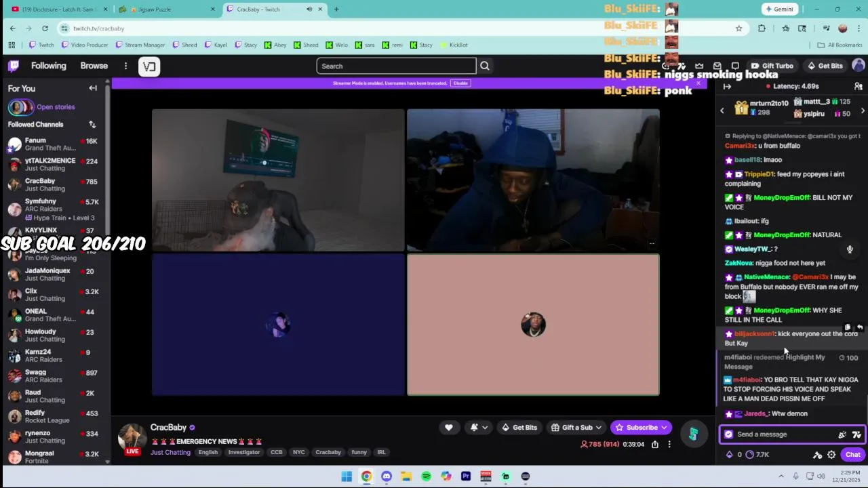The width and height of the screenshot is (868, 488).
Task: Expand the Subscribe dropdown arrow
Action: click(664, 428)
